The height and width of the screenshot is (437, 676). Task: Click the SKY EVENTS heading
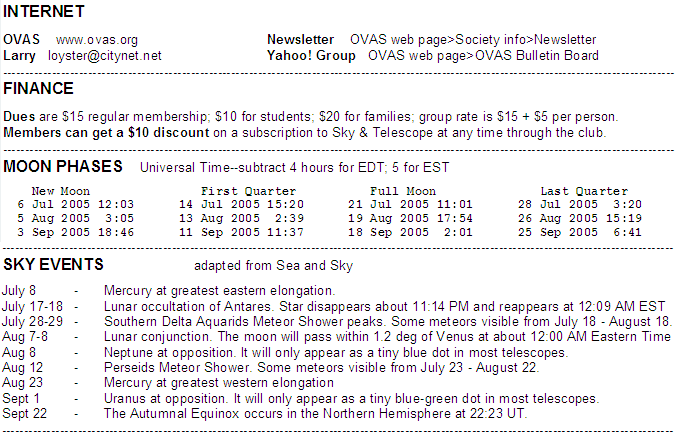pyautogui.click(x=53, y=265)
